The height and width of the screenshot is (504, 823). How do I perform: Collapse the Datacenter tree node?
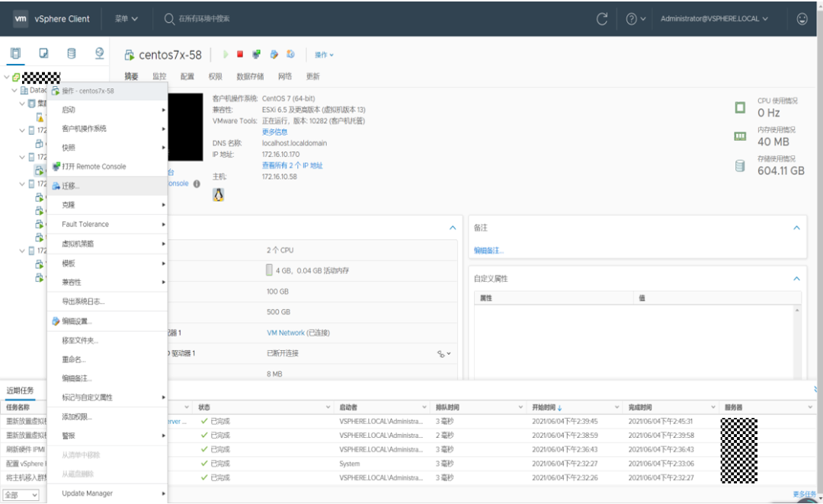(14, 90)
